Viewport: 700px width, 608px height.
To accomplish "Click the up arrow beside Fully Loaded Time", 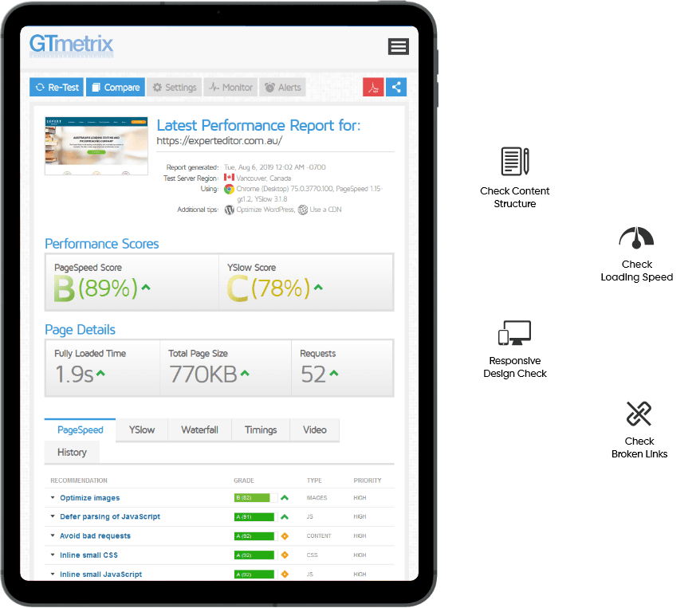I will [100, 374].
